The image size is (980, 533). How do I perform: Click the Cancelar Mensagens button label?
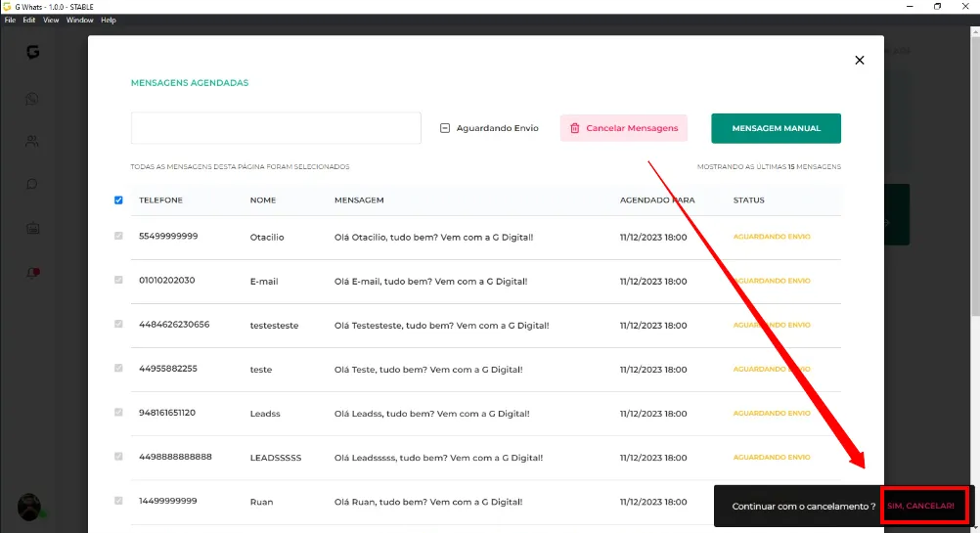(x=632, y=128)
